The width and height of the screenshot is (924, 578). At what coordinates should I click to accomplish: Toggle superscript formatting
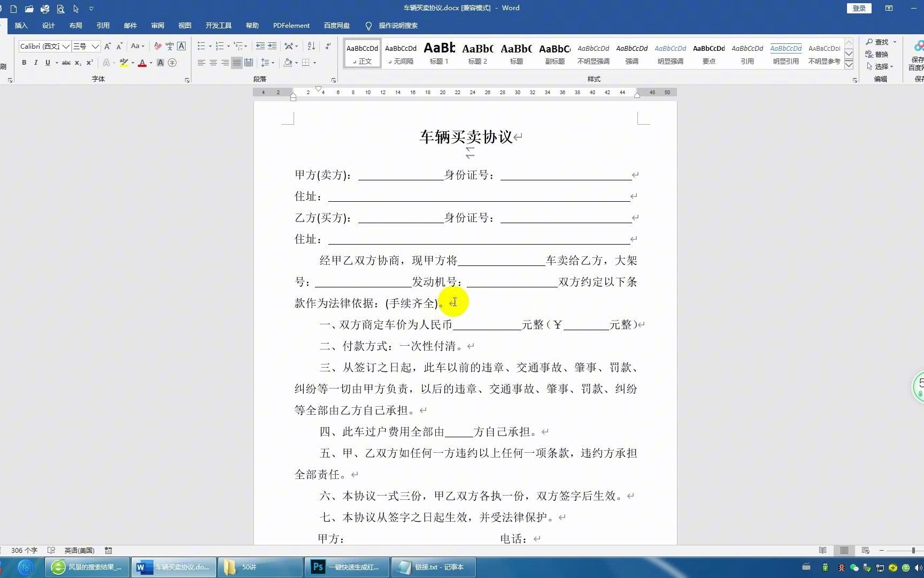[x=90, y=63]
